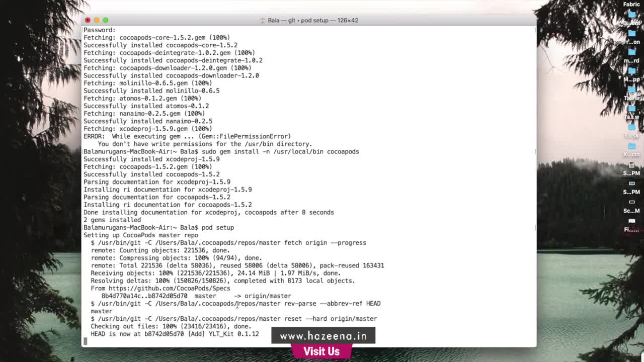
Task: Click the '2 gems installed' line
Action: tap(112, 220)
